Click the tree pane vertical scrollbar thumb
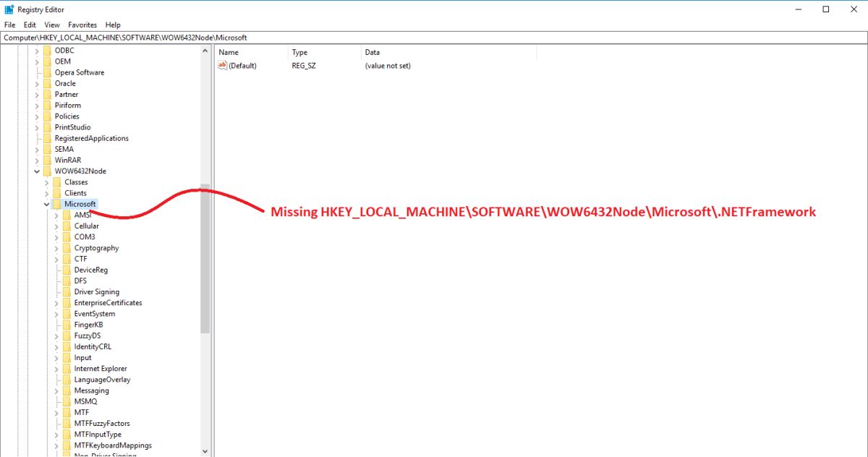This screenshot has height=457, width=868. click(205, 258)
